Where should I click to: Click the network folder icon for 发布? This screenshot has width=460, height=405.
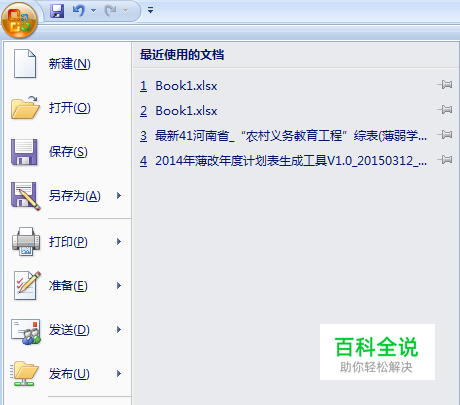coord(24,374)
